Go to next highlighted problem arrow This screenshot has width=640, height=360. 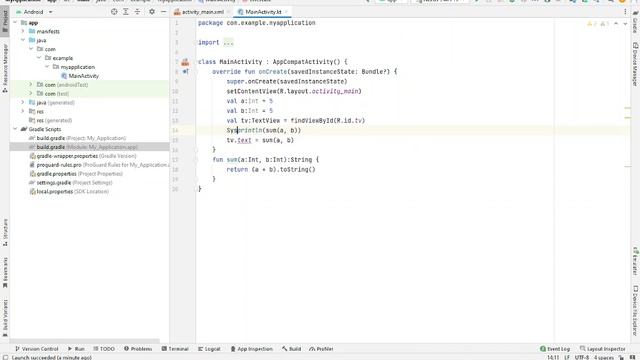tap(625, 24)
